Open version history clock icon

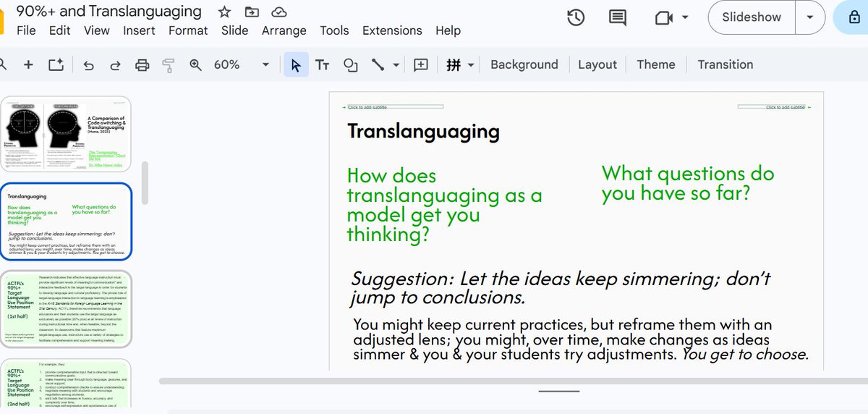[576, 18]
